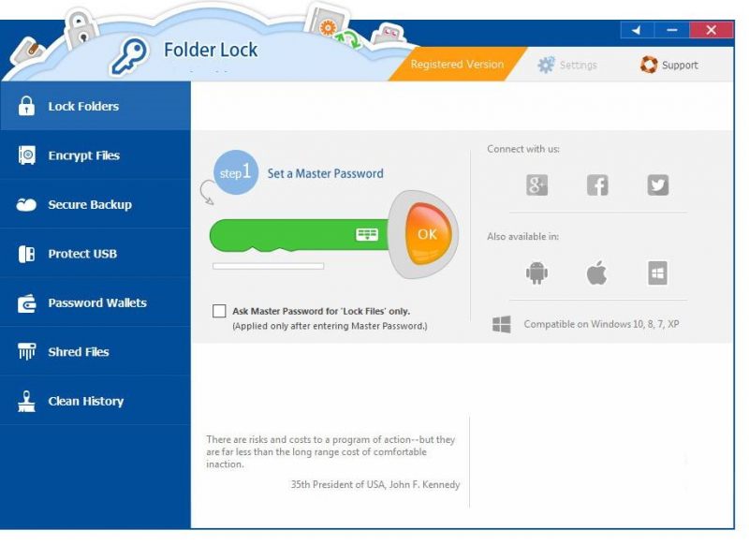This screenshot has height=560, width=749.
Task: Open the Encrypt Files section
Action: coord(95,155)
